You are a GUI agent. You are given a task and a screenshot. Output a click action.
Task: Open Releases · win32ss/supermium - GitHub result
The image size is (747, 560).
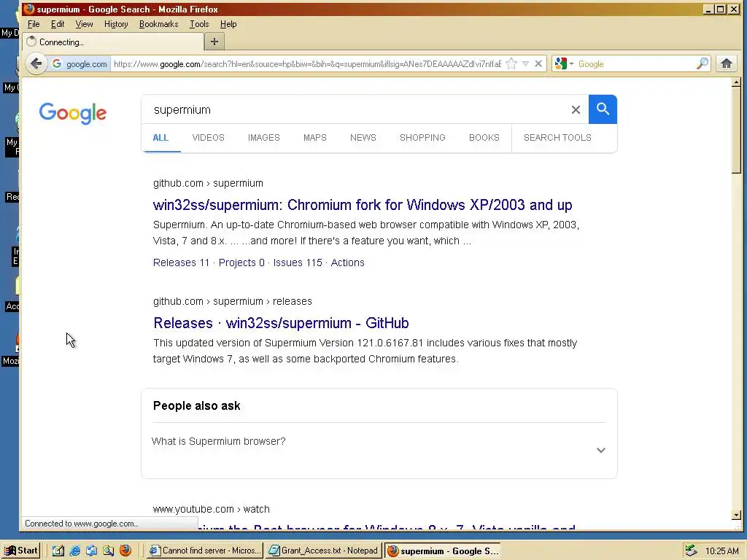pyautogui.click(x=281, y=323)
